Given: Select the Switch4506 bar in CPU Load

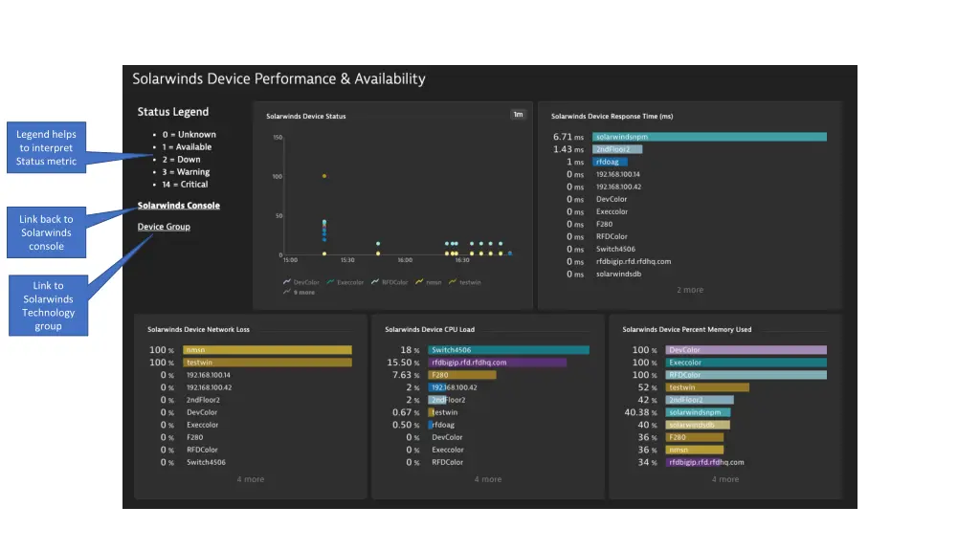Looking at the screenshot, I should pyautogui.click(x=507, y=350).
